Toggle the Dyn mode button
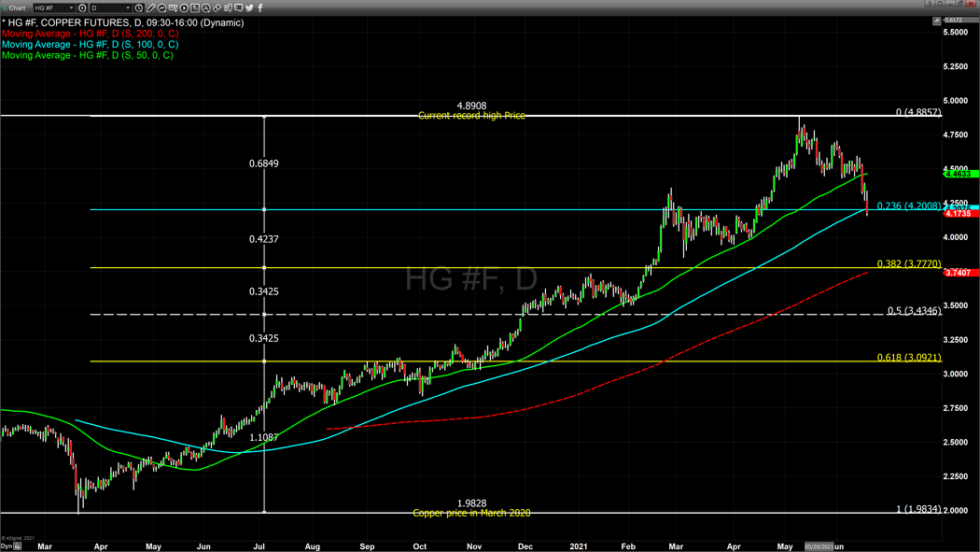Viewport: 980px width, 552px height. click(6, 545)
